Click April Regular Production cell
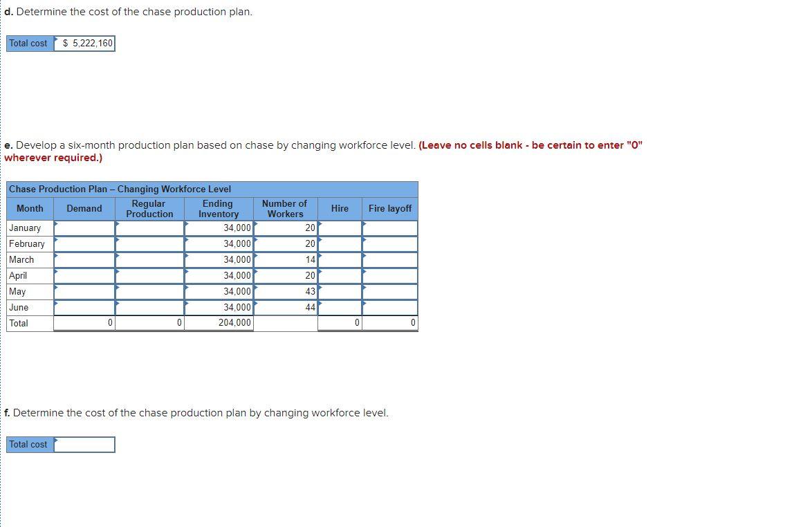Image resolution: width=812 pixels, height=527 pixels. point(149,276)
